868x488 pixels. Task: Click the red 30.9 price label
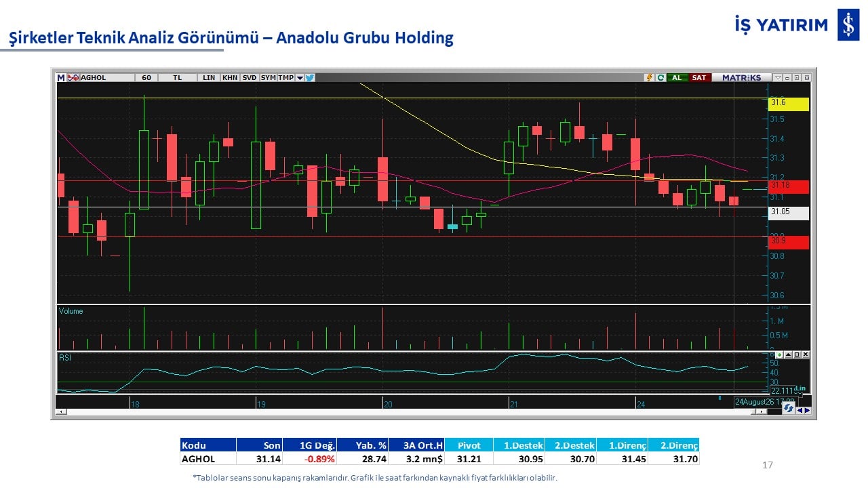point(789,242)
